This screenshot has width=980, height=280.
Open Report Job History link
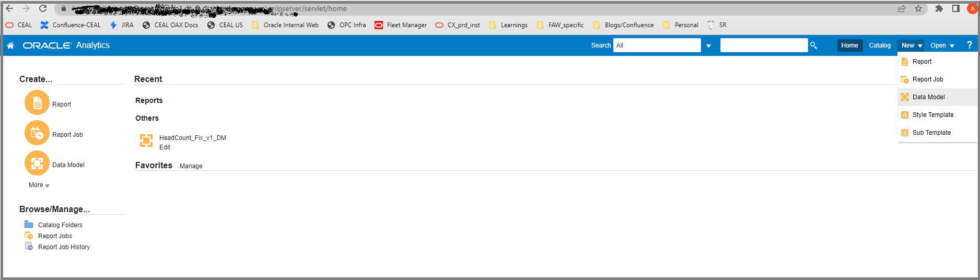(64, 247)
